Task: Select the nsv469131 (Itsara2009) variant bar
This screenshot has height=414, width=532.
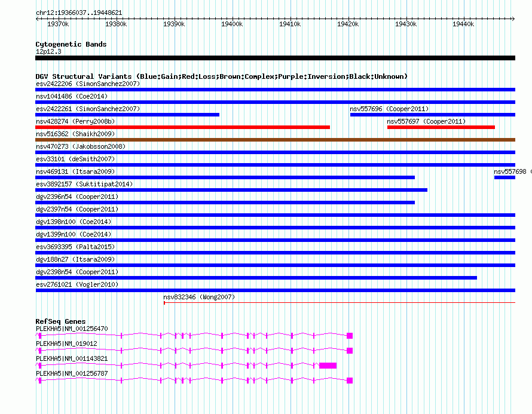Action: pos(225,177)
